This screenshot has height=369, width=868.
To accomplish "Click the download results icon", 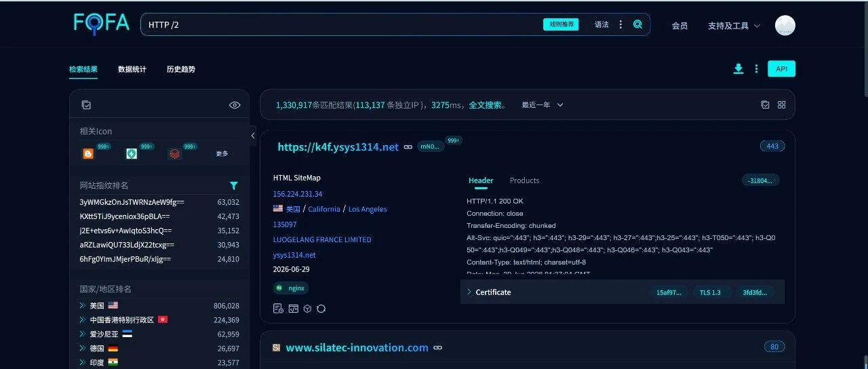I will pos(738,69).
